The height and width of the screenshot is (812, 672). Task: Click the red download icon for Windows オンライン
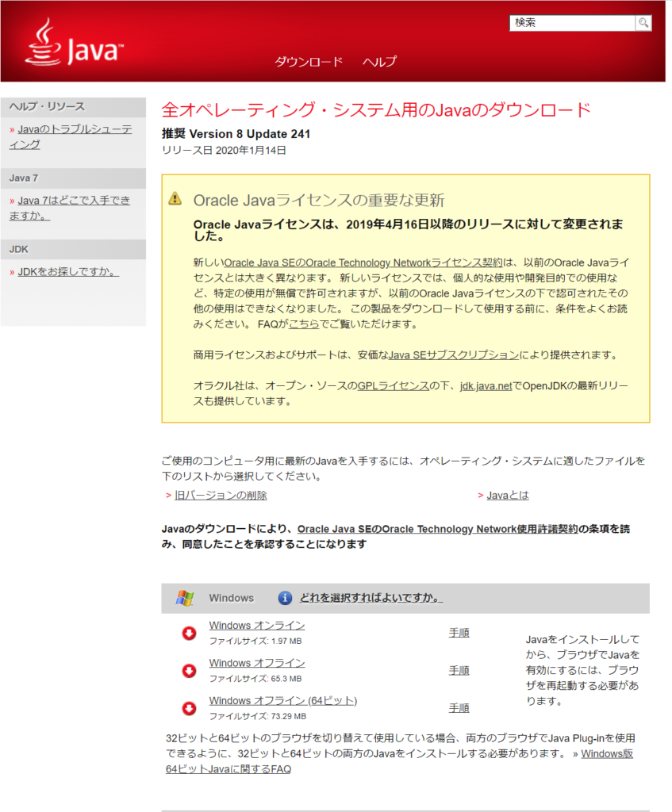(x=188, y=632)
